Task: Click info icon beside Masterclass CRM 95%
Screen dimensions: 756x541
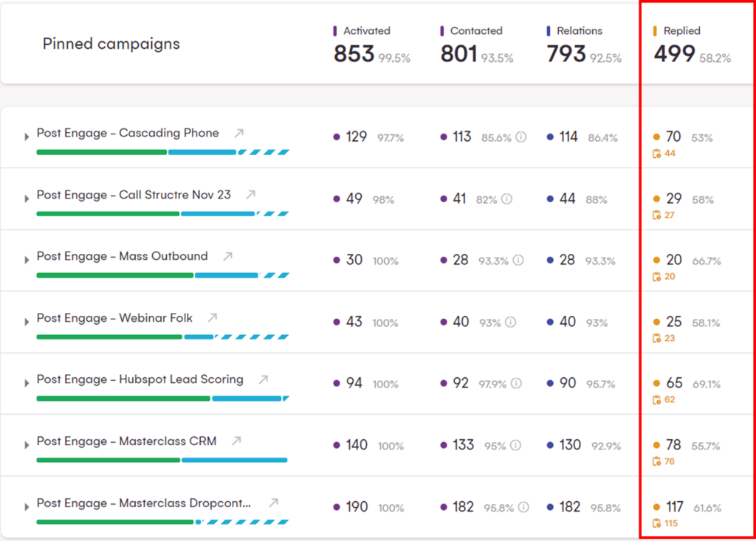Action: coord(515,446)
